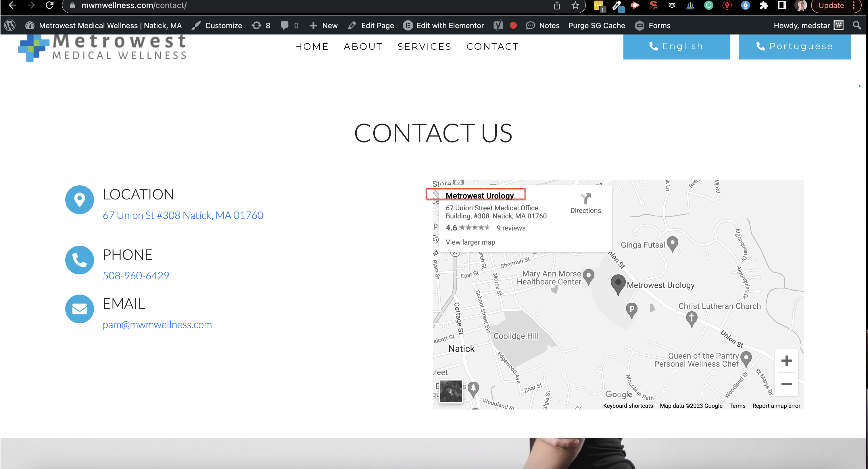Screen dimensions: 868x469
Task: Click the View larger map link
Action: pos(471,242)
